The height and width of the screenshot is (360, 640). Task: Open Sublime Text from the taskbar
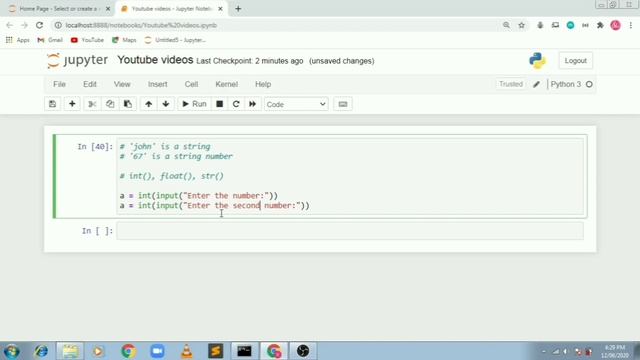point(216,351)
